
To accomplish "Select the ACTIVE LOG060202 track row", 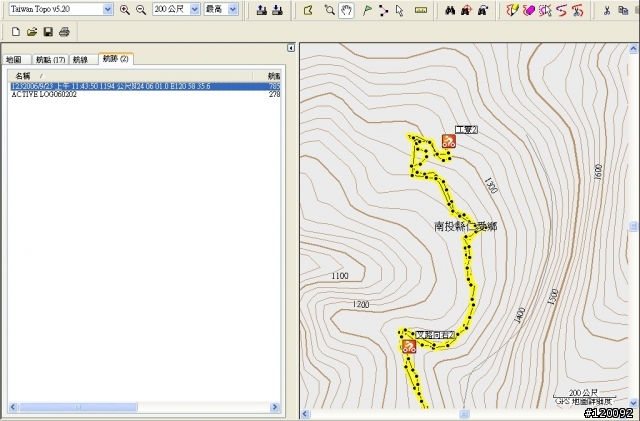I will click(44, 94).
